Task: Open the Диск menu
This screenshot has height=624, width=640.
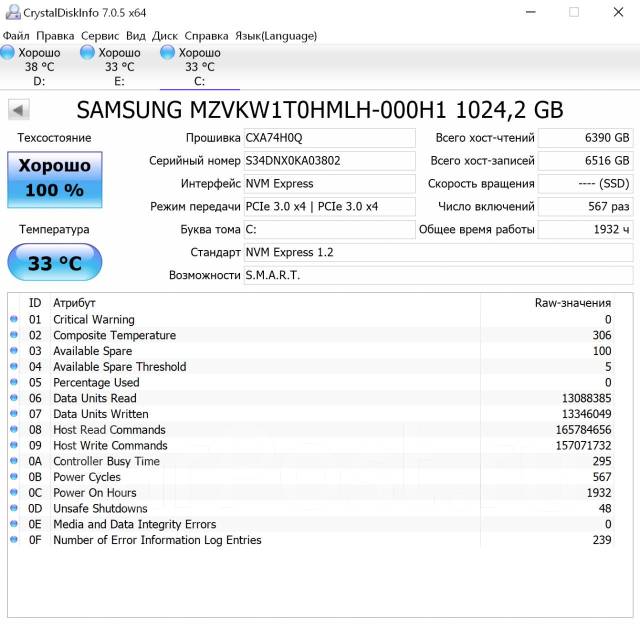Action: pos(165,35)
